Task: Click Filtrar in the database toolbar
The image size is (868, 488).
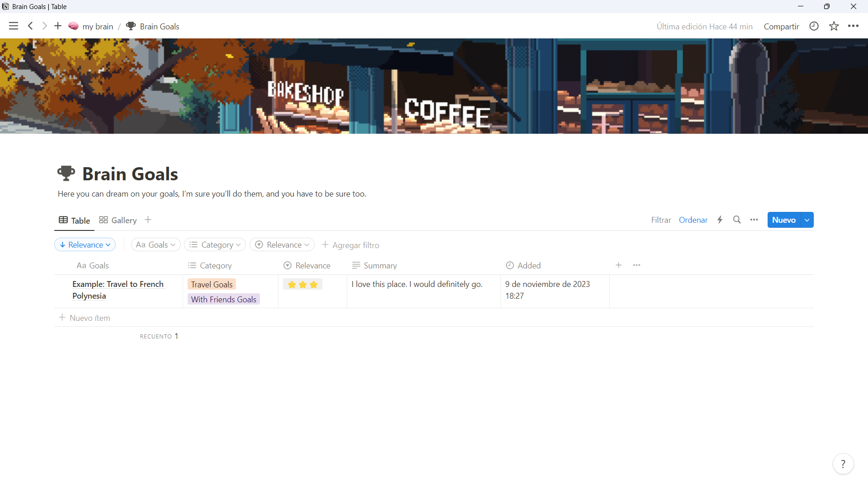Action: 660,220
